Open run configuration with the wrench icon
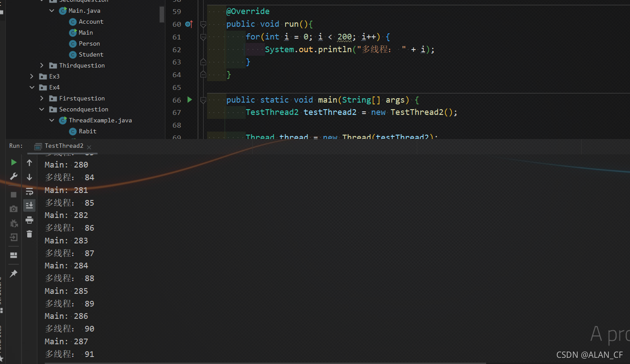The height and width of the screenshot is (364, 630). (x=14, y=176)
